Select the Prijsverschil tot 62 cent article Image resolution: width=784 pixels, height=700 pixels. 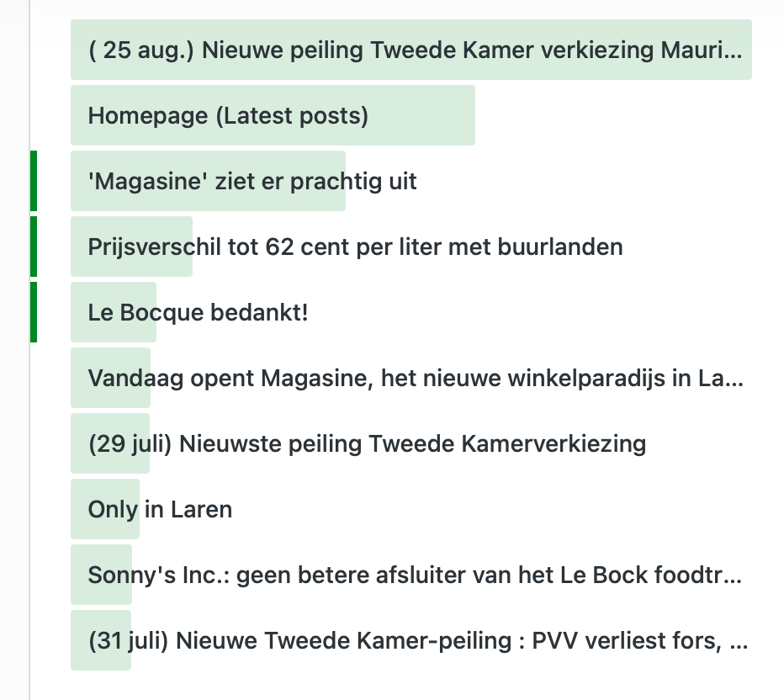pos(355,247)
